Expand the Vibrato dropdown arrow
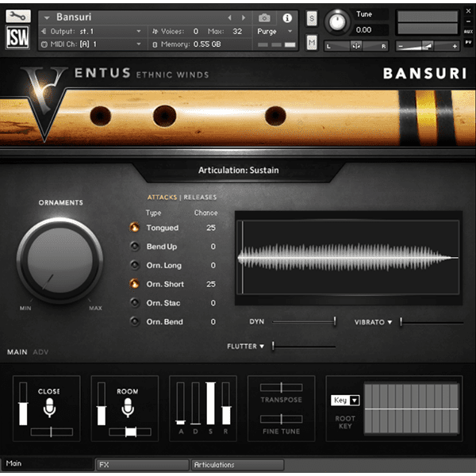 click(x=390, y=322)
